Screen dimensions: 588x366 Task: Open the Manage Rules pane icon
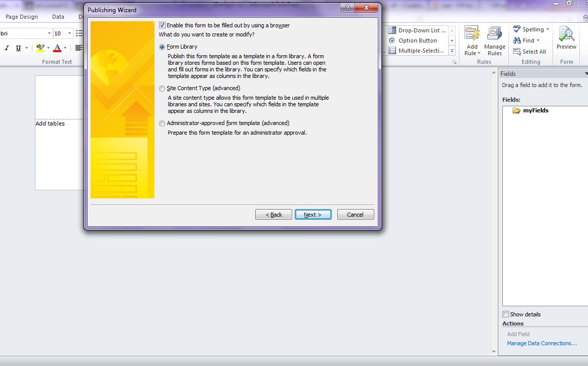[495, 33]
